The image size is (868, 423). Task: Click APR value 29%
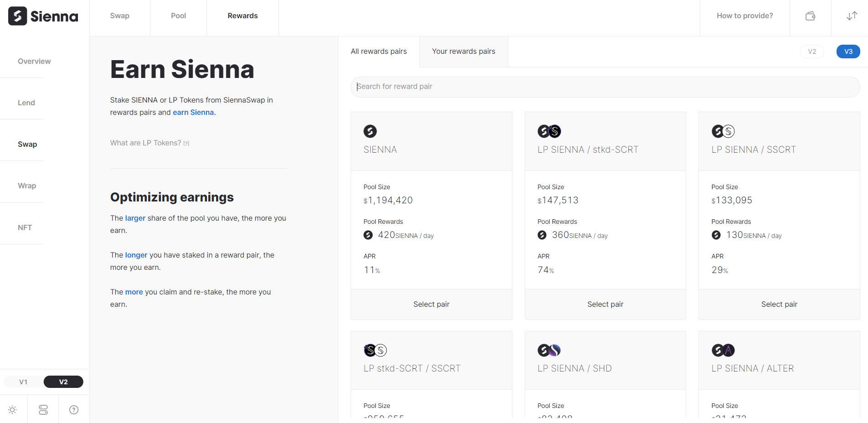point(720,270)
